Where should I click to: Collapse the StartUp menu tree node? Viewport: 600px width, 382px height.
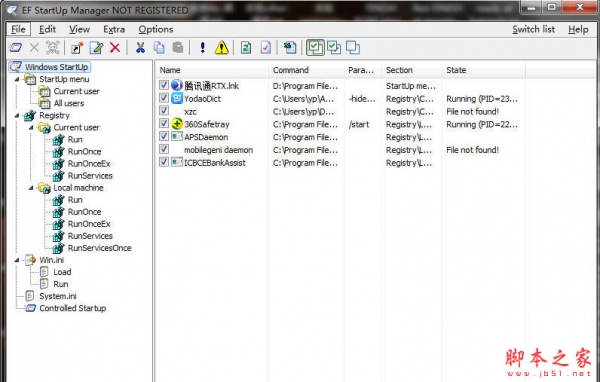tap(17, 79)
